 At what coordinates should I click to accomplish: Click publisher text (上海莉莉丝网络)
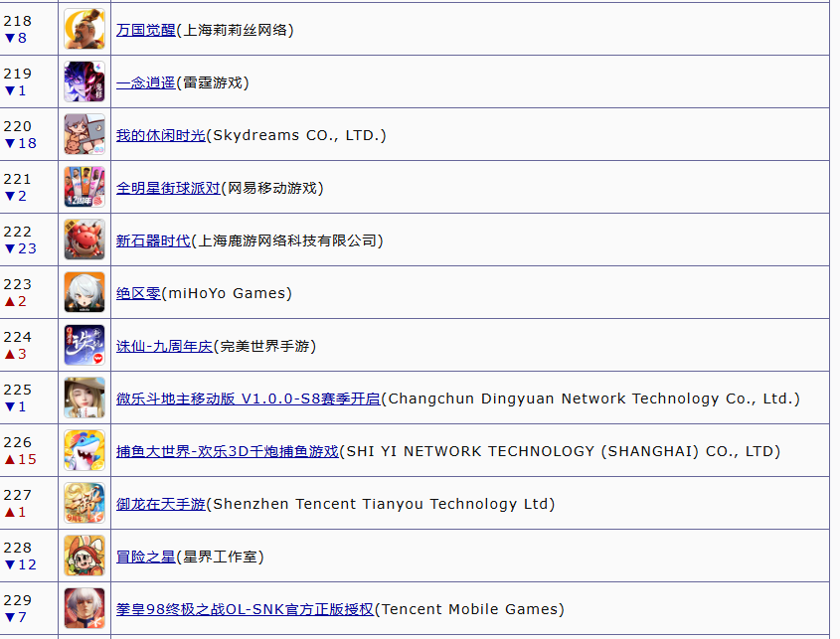tap(235, 30)
